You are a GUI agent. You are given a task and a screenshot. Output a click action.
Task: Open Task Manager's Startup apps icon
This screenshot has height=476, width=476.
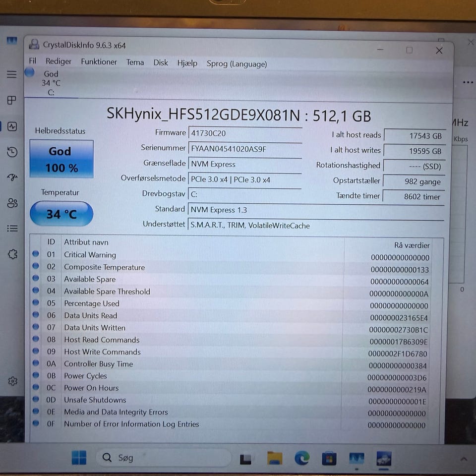pos(12,177)
